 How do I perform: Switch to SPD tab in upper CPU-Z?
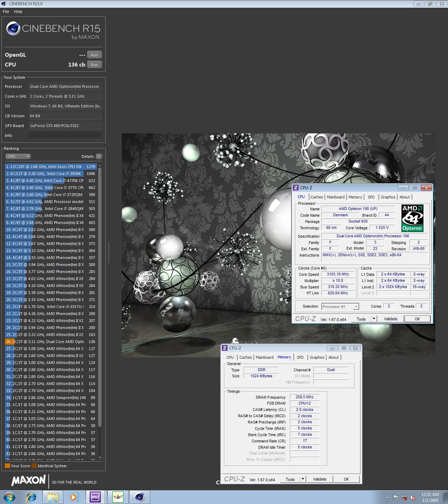pyautogui.click(x=371, y=197)
